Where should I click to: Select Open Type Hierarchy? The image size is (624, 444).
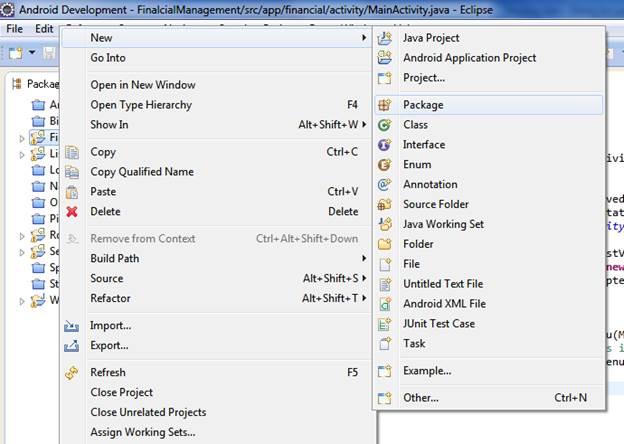pos(215,105)
